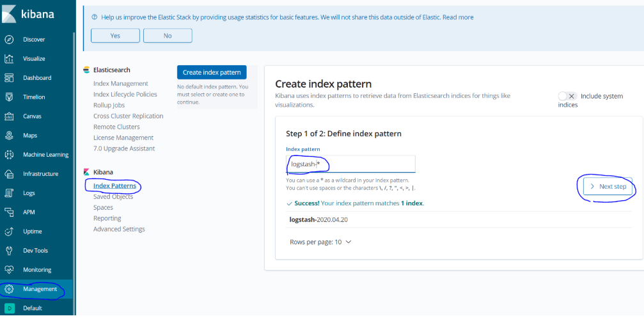
Task: Click the Default space avatar icon
Action: pos(9,308)
